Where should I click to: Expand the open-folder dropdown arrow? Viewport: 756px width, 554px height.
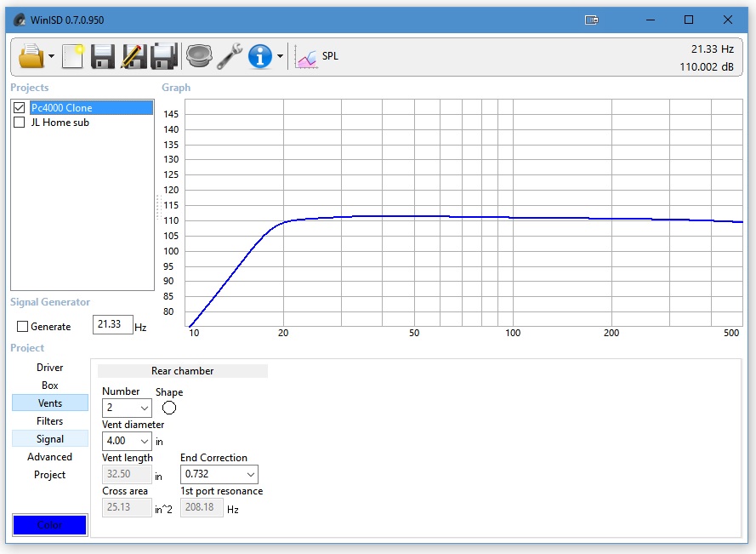pos(52,56)
